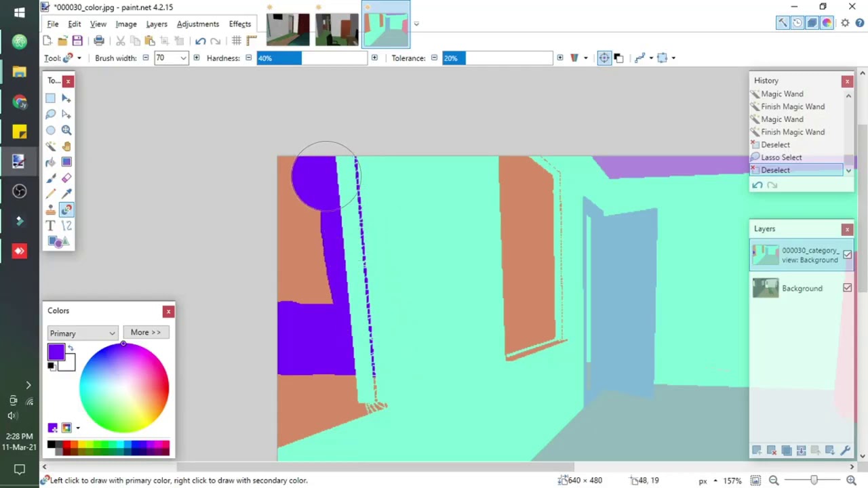Click the Save floppy disk icon

(x=77, y=41)
